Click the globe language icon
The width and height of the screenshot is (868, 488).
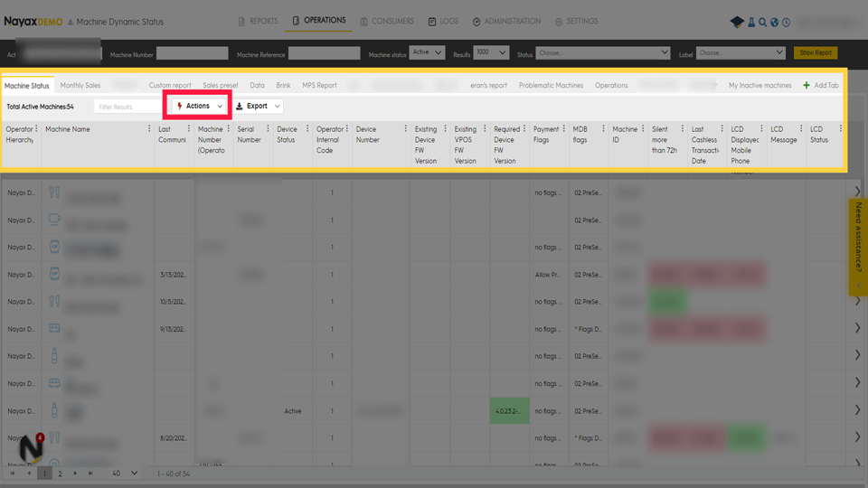coord(775,22)
